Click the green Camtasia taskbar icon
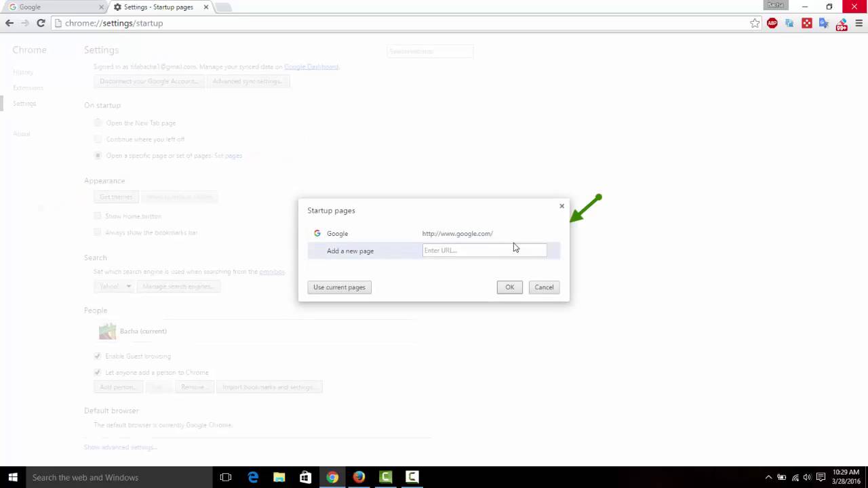868x488 pixels. click(385, 477)
